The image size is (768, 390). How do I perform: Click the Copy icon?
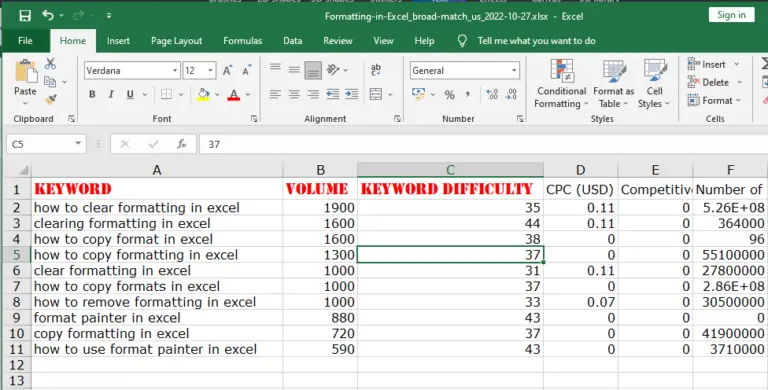click(x=50, y=82)
